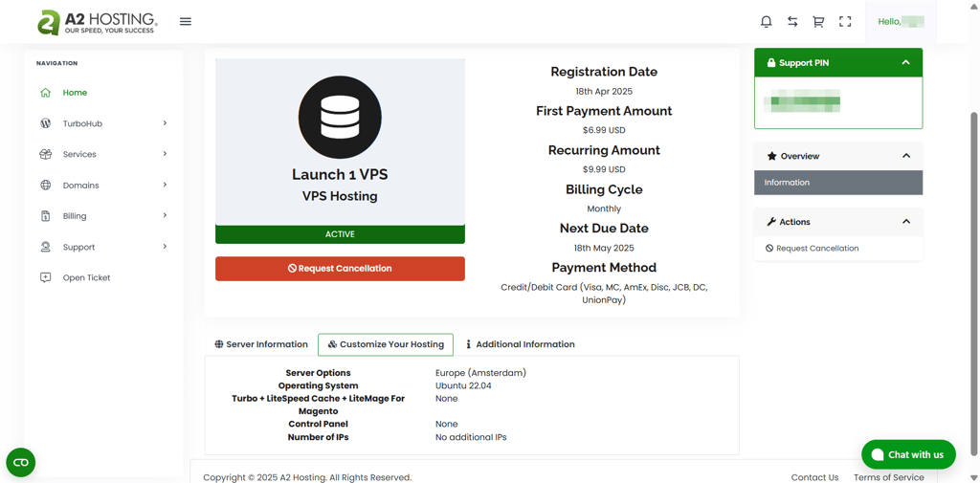Viewport: 980px width, 483px height.
Task: Expand the Domains submenu chevron
Action: click(165, 185)
